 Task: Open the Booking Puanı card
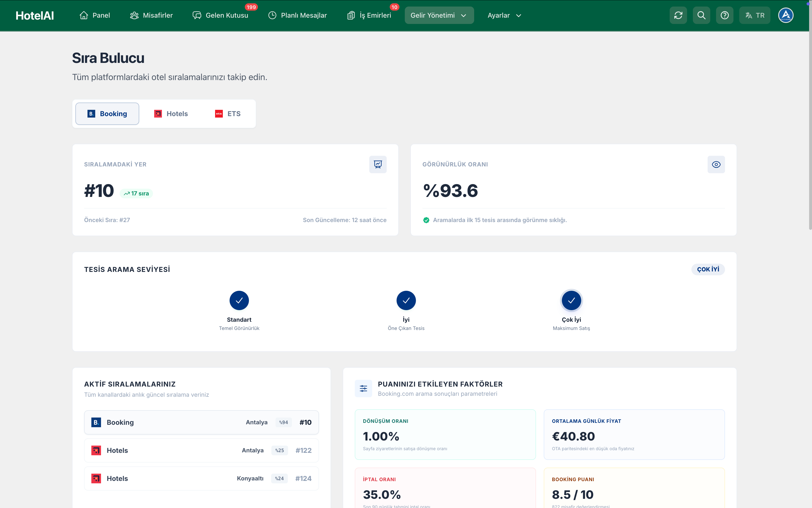click(x=634, y=488)
